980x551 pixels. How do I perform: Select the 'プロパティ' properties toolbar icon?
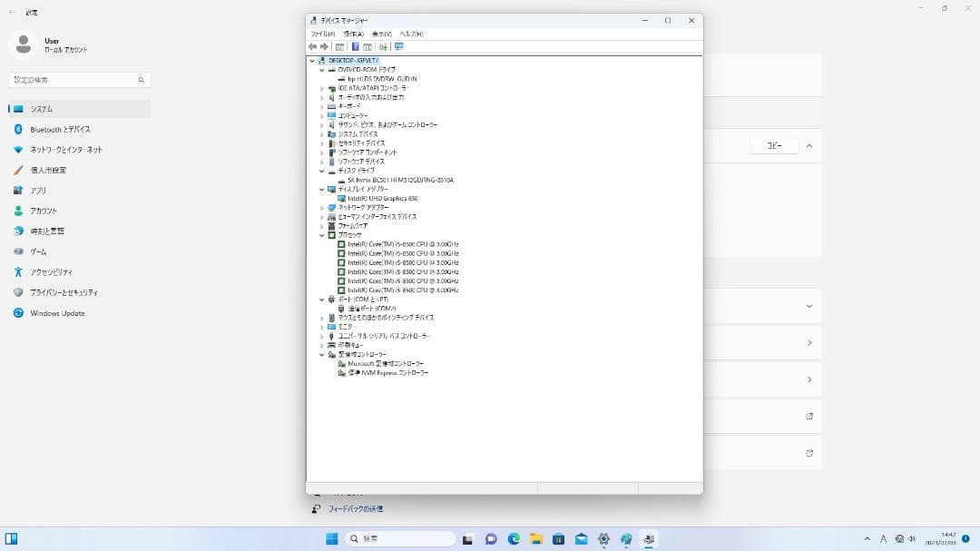(x=367, y=46)
